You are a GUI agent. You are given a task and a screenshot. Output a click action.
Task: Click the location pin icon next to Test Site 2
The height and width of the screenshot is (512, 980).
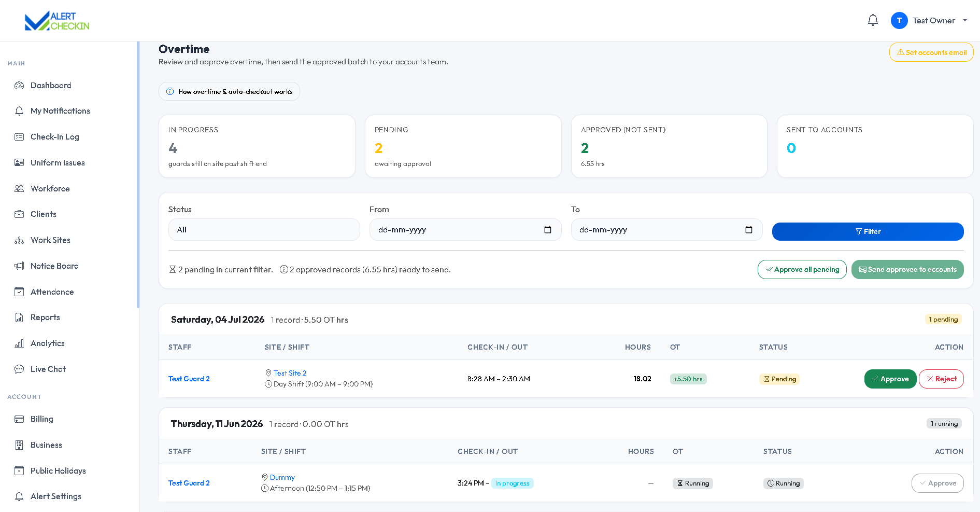tap(268, 373)
